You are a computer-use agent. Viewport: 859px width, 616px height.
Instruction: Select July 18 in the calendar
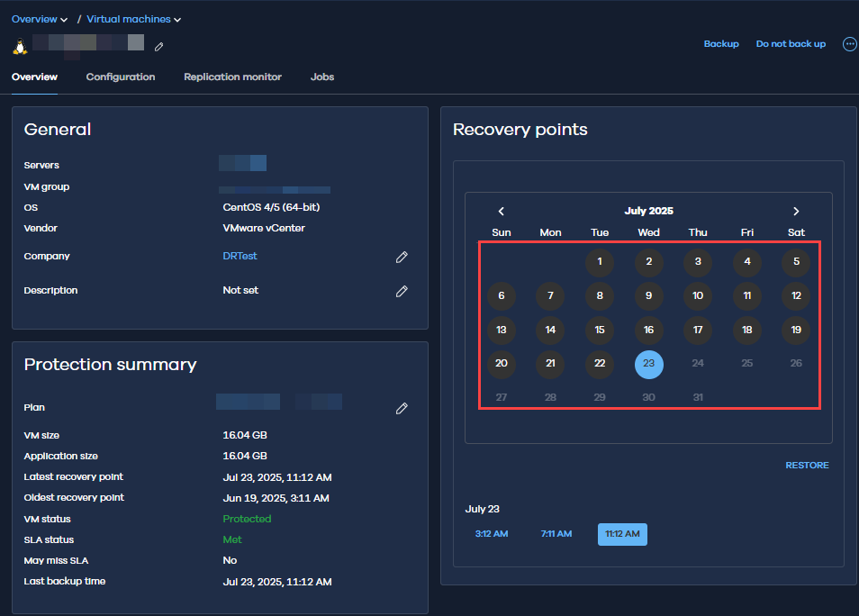coord(747,330)
